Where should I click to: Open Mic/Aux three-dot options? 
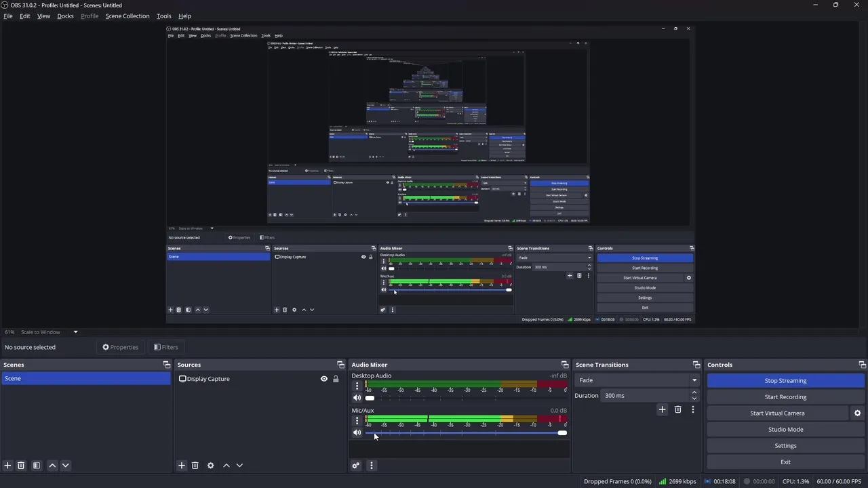[x=357, y=421]
